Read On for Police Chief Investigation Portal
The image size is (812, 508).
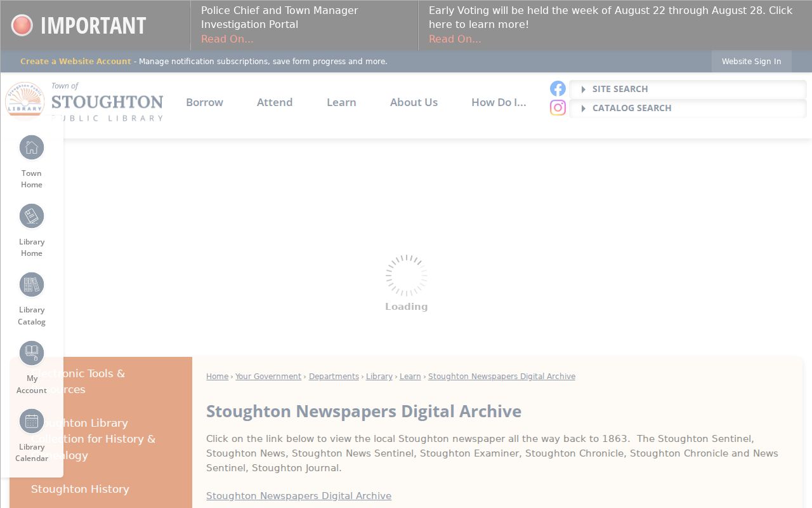[227, 39]
